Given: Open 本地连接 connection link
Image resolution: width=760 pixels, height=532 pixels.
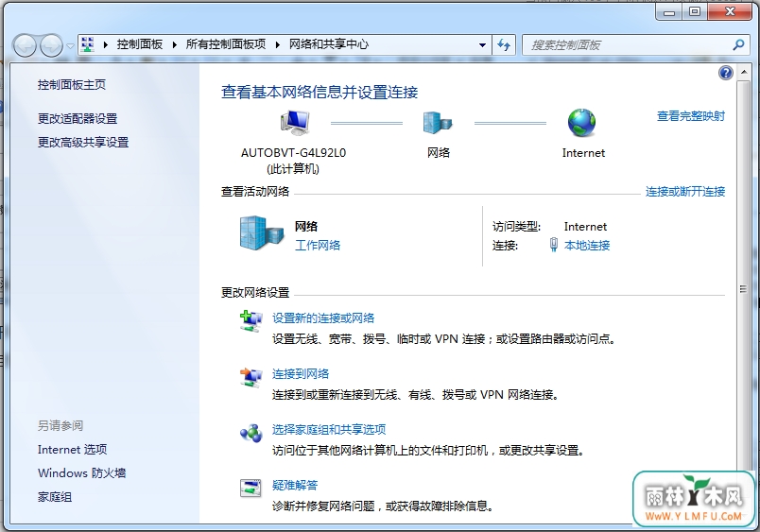Looking at the screenshot, I should coord(587,246).
